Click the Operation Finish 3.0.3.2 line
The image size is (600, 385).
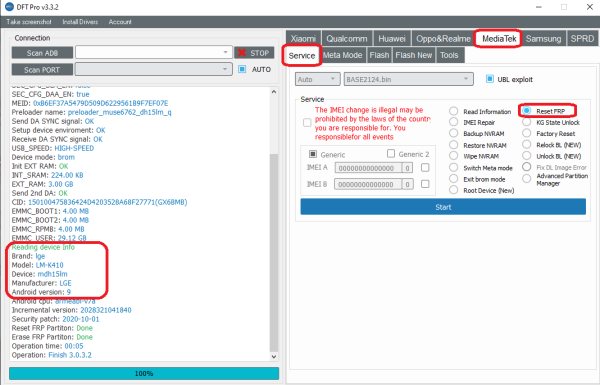tap(52, 355)
